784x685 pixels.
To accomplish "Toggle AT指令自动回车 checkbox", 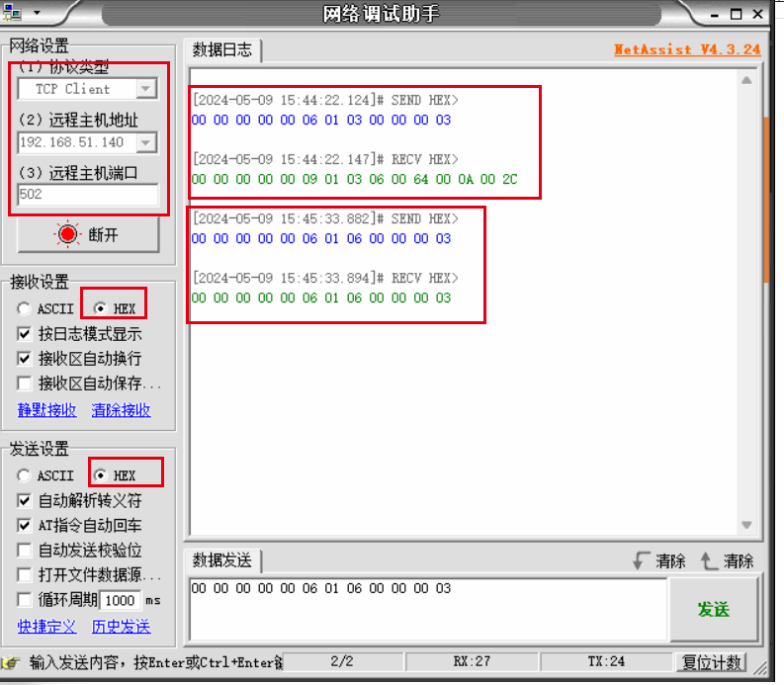I will click(x=24, y=526).
